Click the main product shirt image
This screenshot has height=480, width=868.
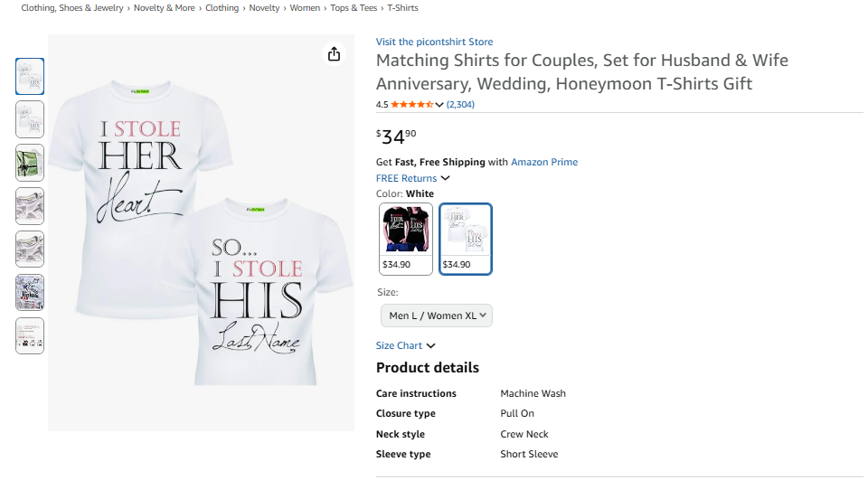click(201, 232)
